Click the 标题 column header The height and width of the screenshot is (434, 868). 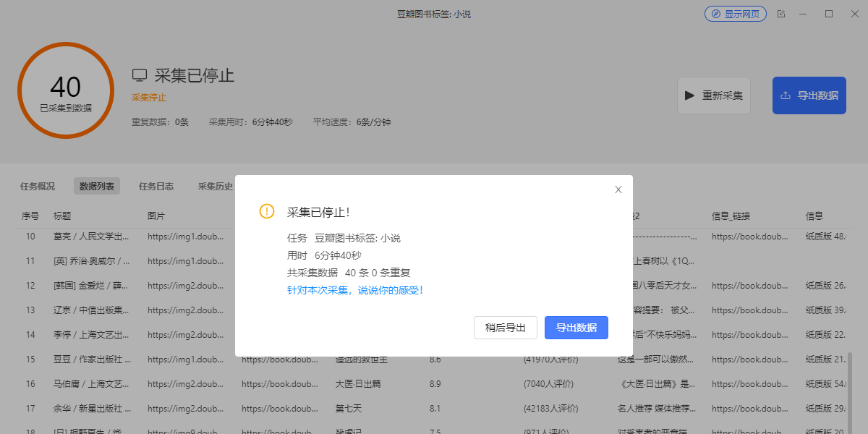tap(62, 216)
